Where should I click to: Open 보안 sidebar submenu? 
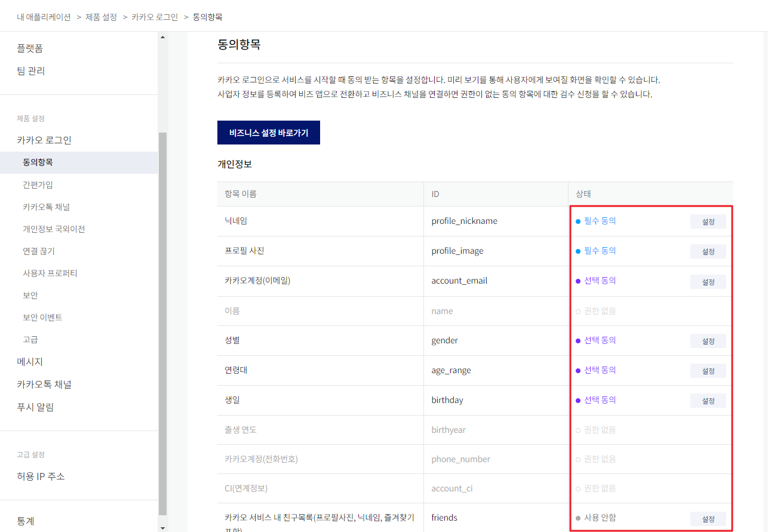pyautogui.click(x=30, y=296)
